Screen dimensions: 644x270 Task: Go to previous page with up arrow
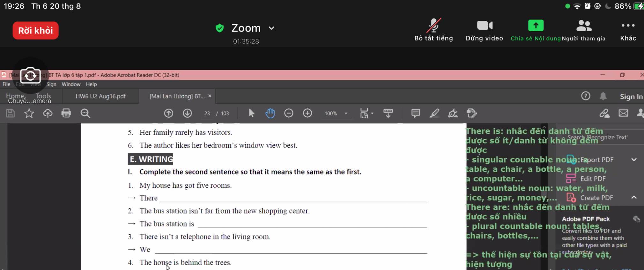click(x=169, y=113)
